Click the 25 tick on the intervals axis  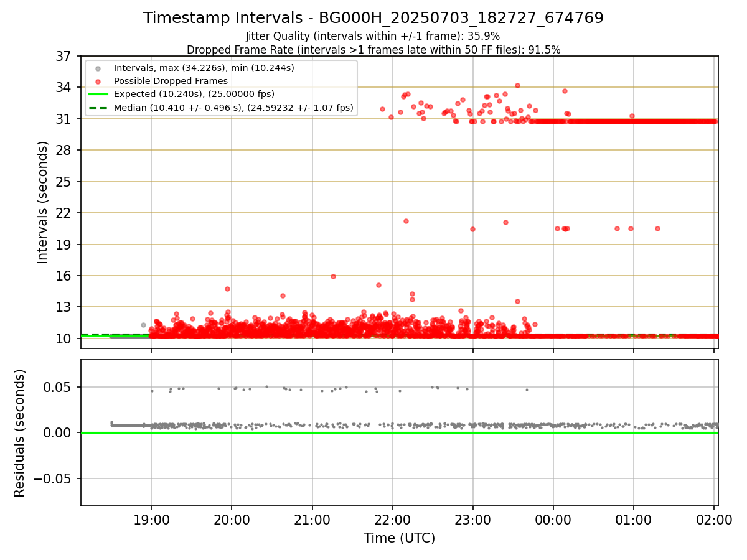[65, 182]
